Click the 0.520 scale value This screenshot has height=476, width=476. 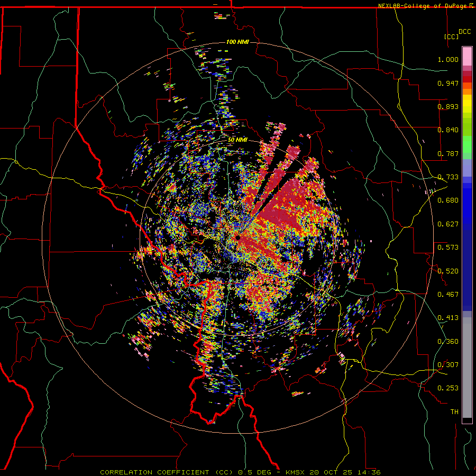pyautogui.click(x=448, y=271)
